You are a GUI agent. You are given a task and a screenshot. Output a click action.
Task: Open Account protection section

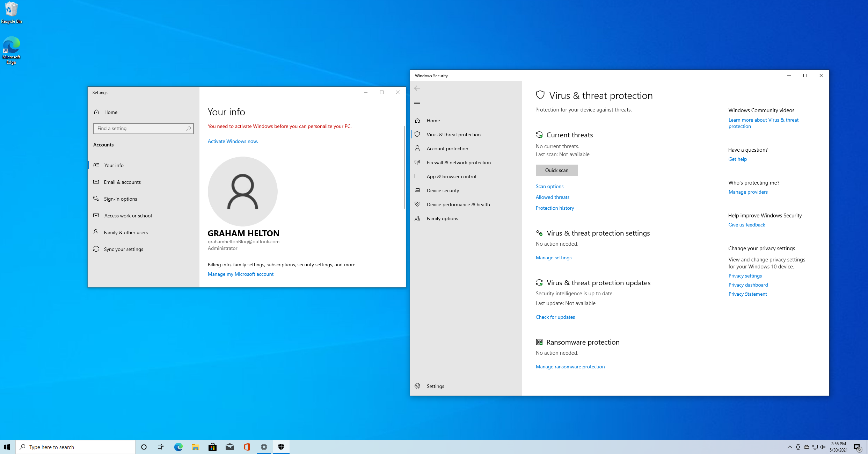click(466, 149)
